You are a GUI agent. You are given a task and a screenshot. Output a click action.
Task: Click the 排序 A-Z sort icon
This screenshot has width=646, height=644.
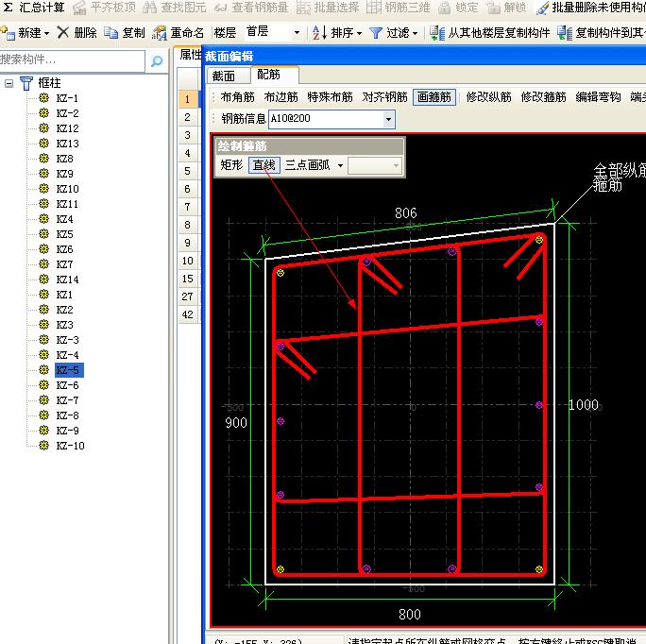pyautogui.click(x=320, y=32)
